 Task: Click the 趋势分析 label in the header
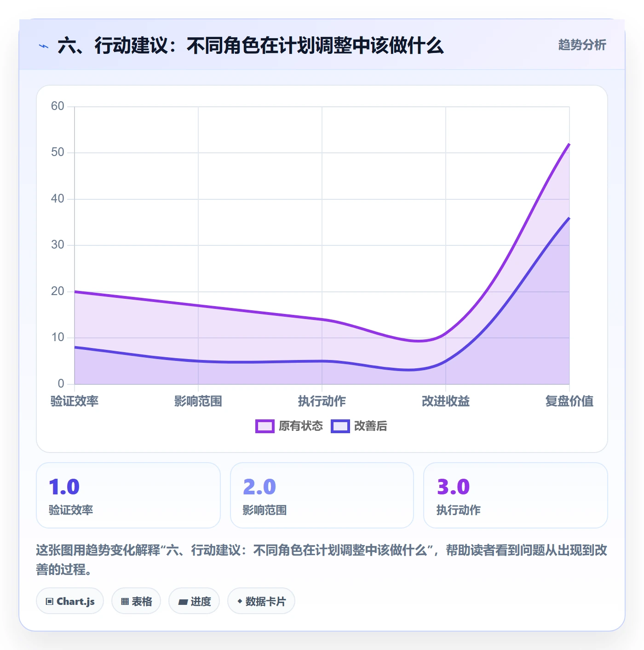[582, 45]
